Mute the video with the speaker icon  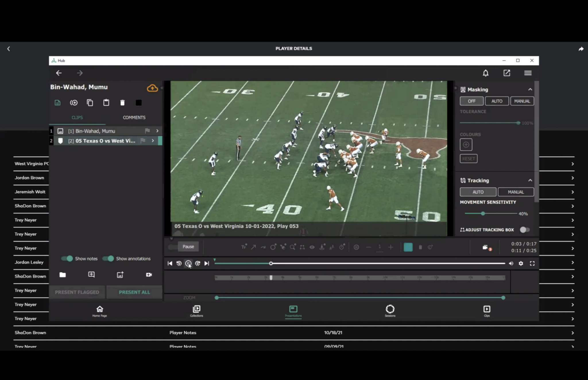511,263
